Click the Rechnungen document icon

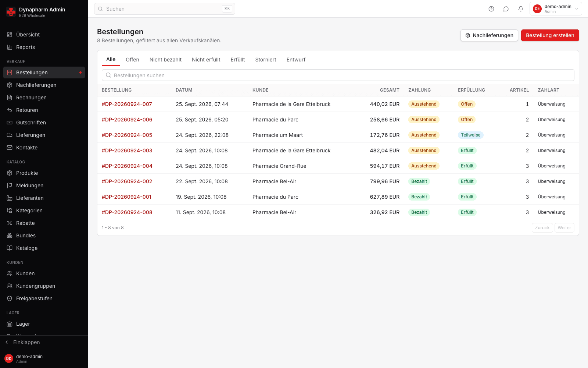click(10, 98)
